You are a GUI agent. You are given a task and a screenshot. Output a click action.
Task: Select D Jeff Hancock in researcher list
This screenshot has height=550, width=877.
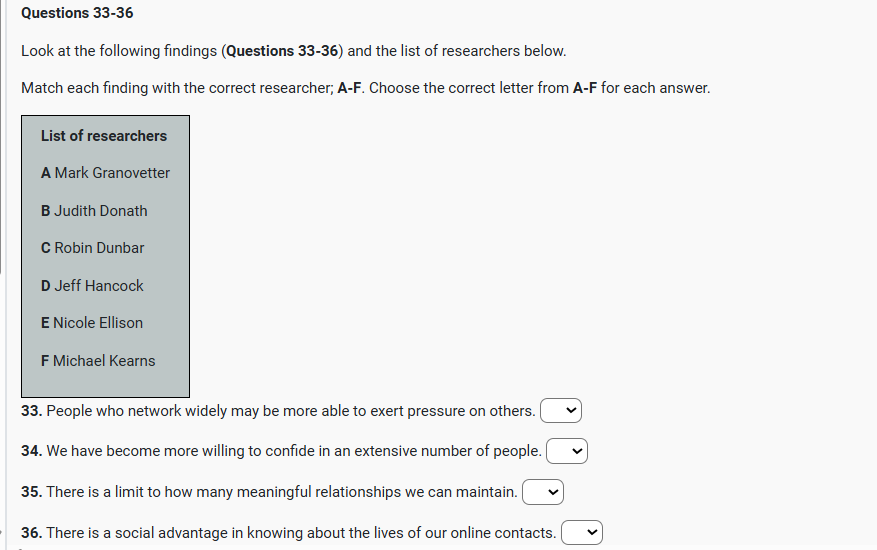pos(92,286)
